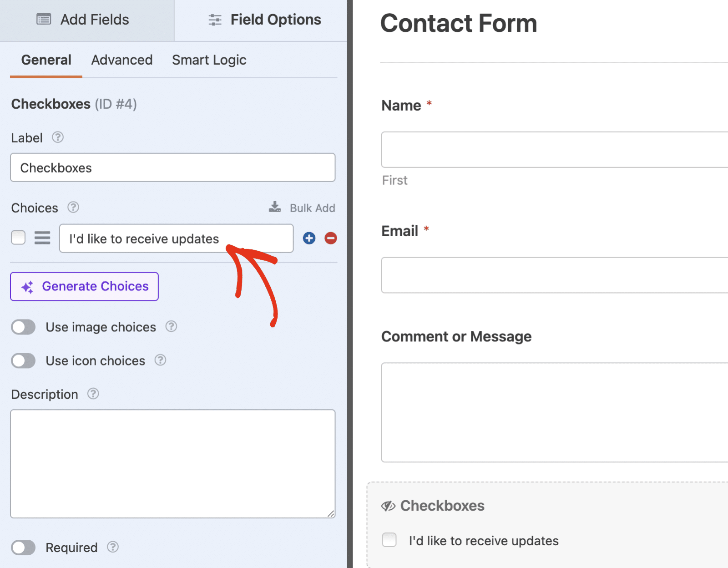Toggle the Required switch on
The image size is (728, 568).
click(23, 548)
